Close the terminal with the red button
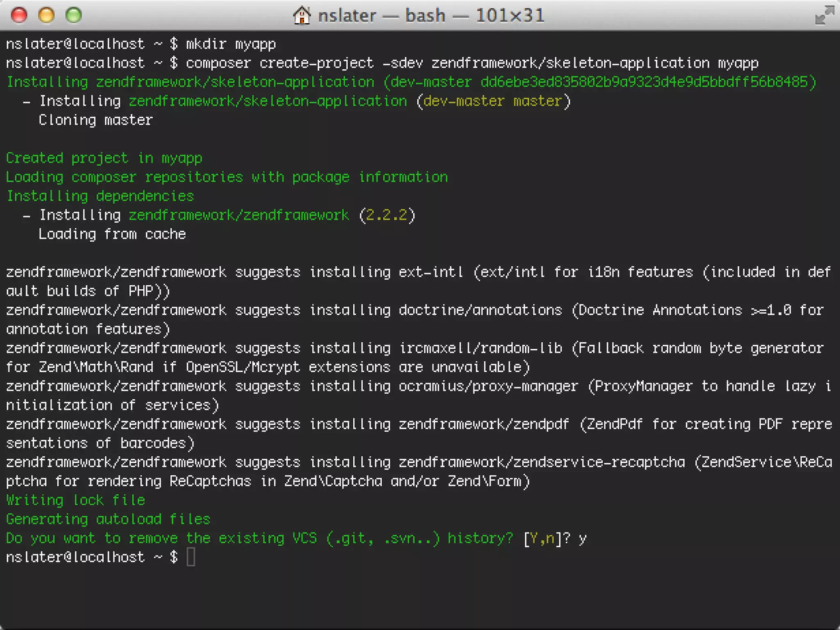Screen dimensions: 840x630 [x=19, y=16]
